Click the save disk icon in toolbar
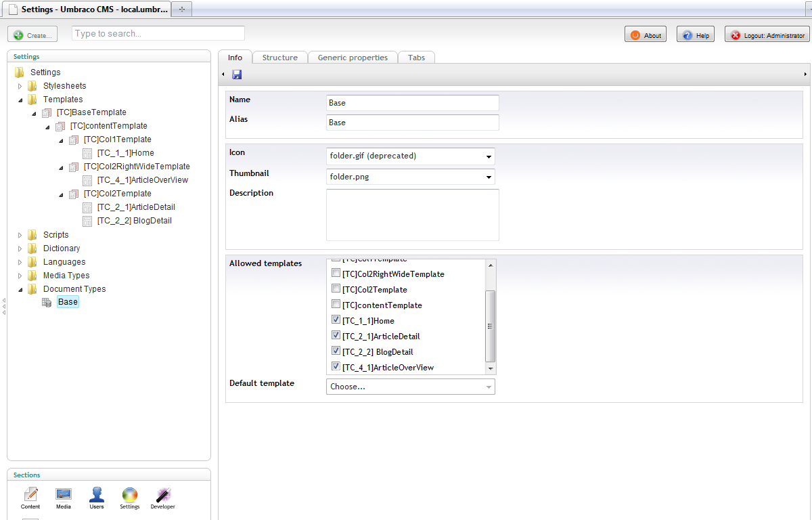 [x=237, y=74]
